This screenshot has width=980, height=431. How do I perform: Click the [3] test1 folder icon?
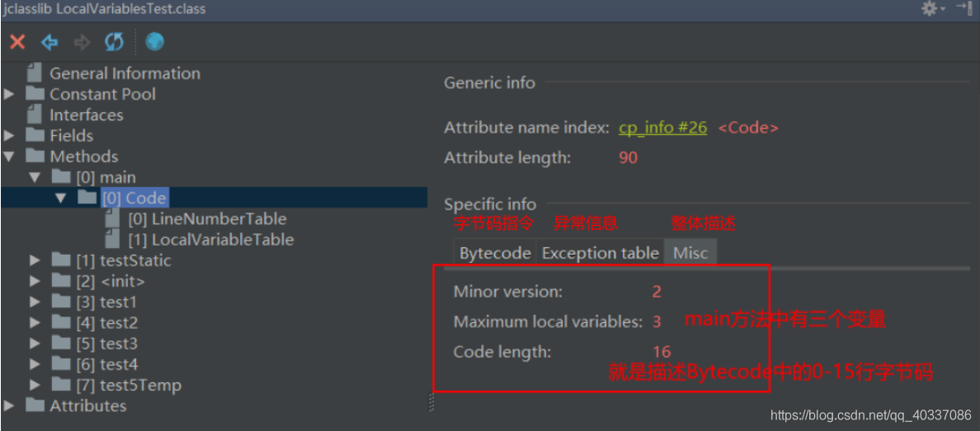pyautogui.click(x=61, y=302)
